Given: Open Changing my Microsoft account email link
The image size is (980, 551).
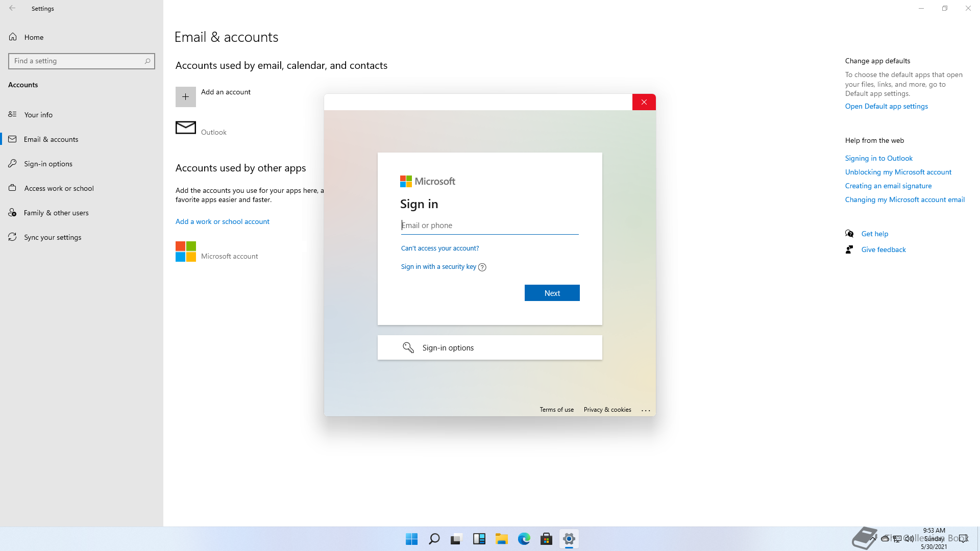Looking at the screenshot, I should [905, 199].
